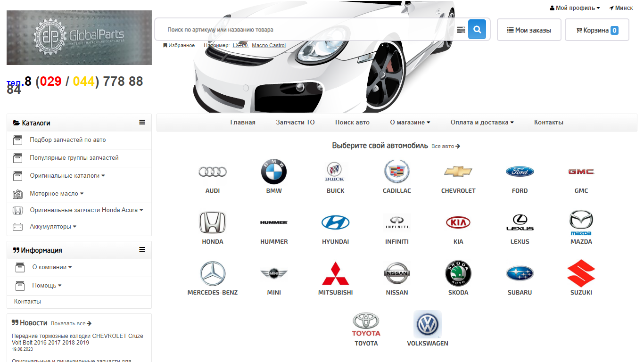644x362 pixels.
Task: Focus the article search input field
Action: (x=309, y=30)
